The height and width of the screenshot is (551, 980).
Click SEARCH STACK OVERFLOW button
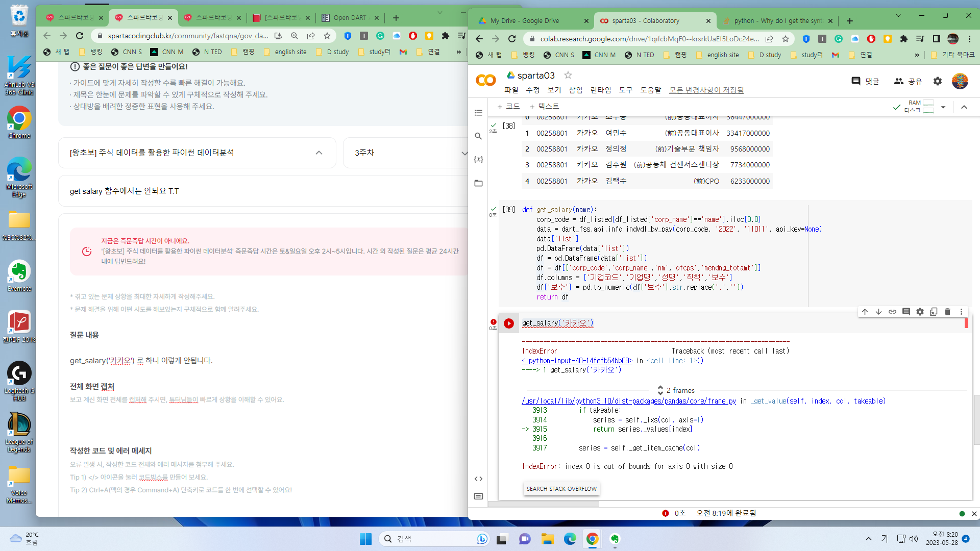pyautogui.click(x=561, y=489)
